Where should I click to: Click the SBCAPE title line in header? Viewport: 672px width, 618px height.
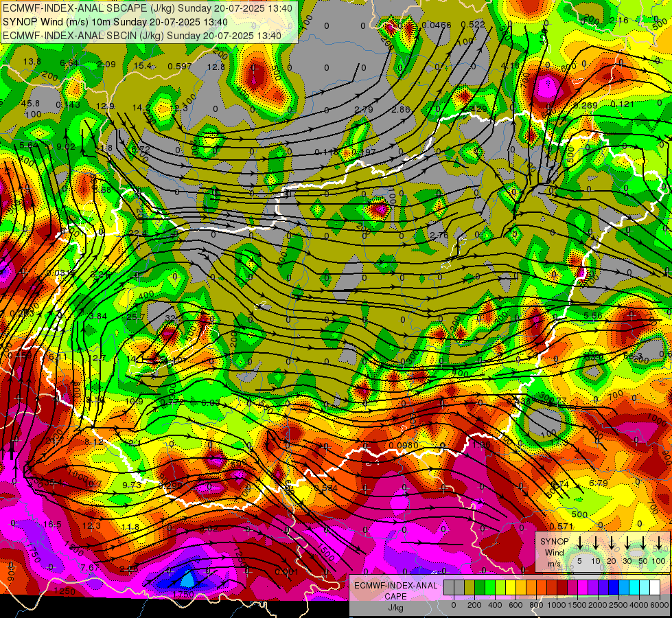point(148,8)
